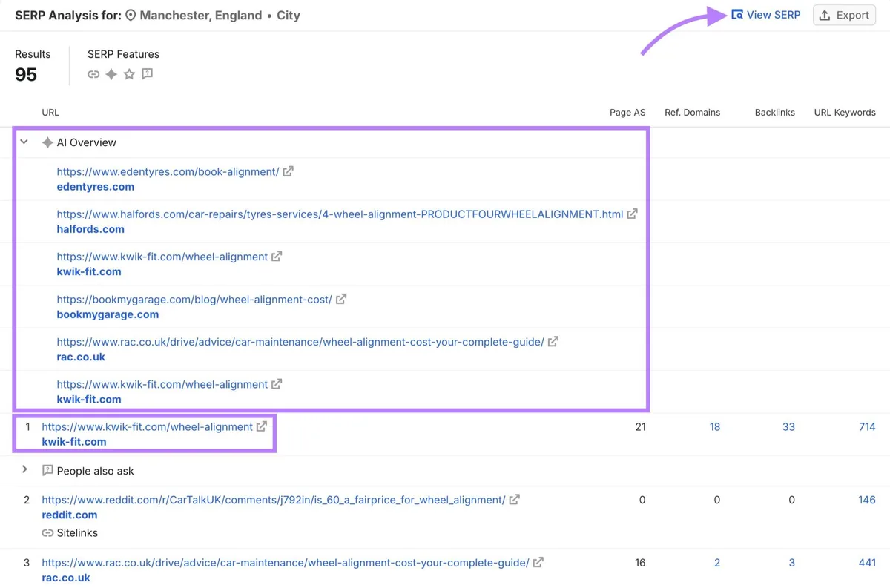Viewport: 890px width, 588px height.
Task: Click the Page AS column header
Action: point(627,113)
